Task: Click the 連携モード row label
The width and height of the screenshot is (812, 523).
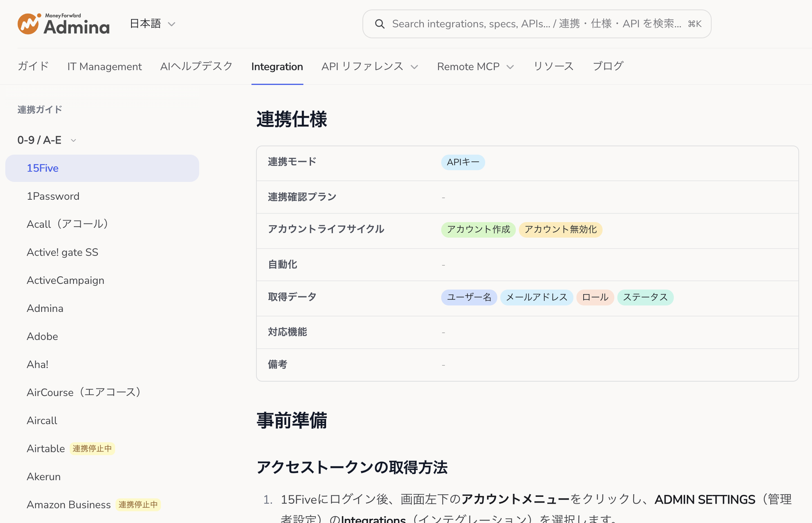Action: pos(292,162)
